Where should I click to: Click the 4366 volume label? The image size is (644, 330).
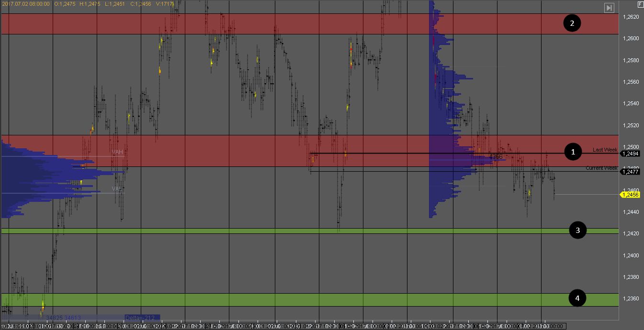[496, 156]
